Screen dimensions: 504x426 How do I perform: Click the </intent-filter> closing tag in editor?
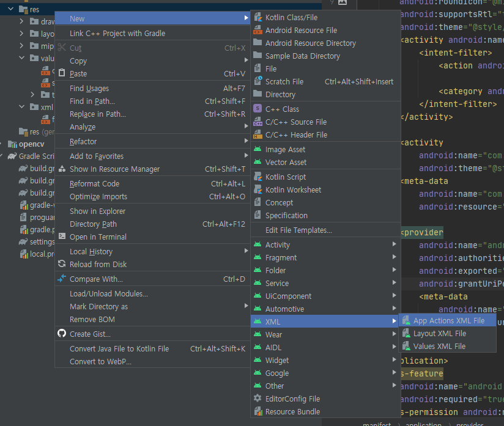pyautogui.click(x=458, y=104)
